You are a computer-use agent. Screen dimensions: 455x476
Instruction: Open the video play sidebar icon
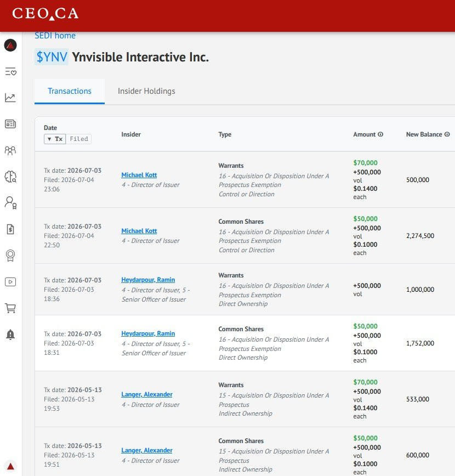(10, 282)
